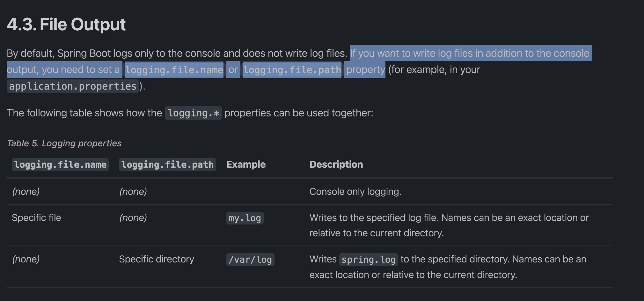Click the highlighted word 'or' between code snippets
This screenshot has width=644, height=301.
click(233, 70)
